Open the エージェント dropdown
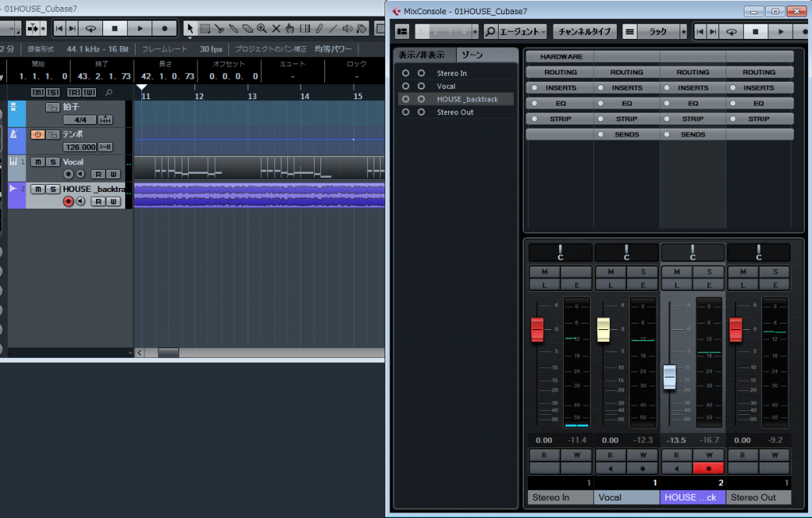 point(523,32)
